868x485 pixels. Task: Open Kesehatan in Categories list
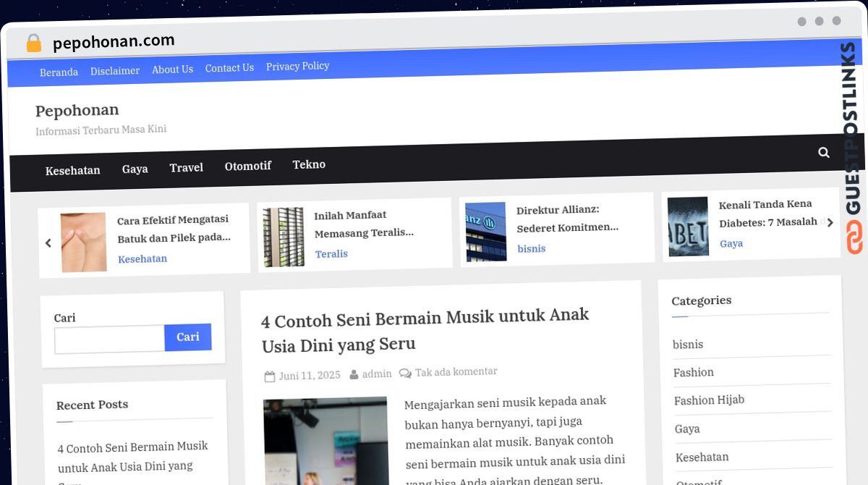(x=702, y=457)
